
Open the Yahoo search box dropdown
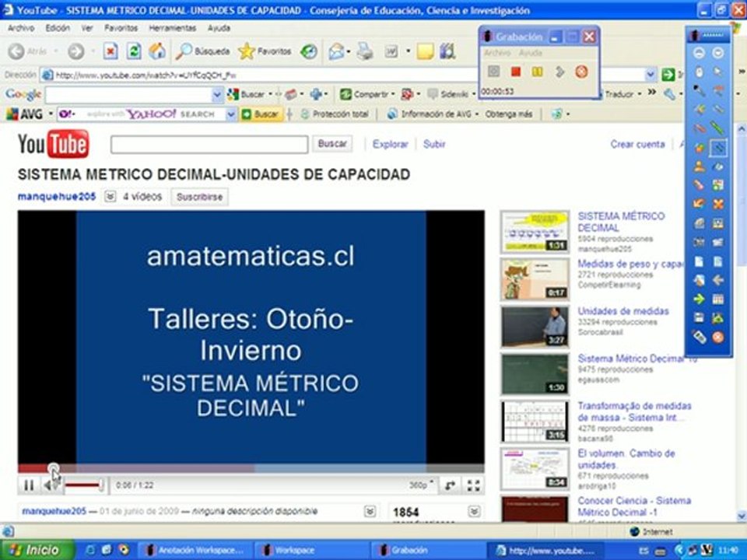(231, 114)
